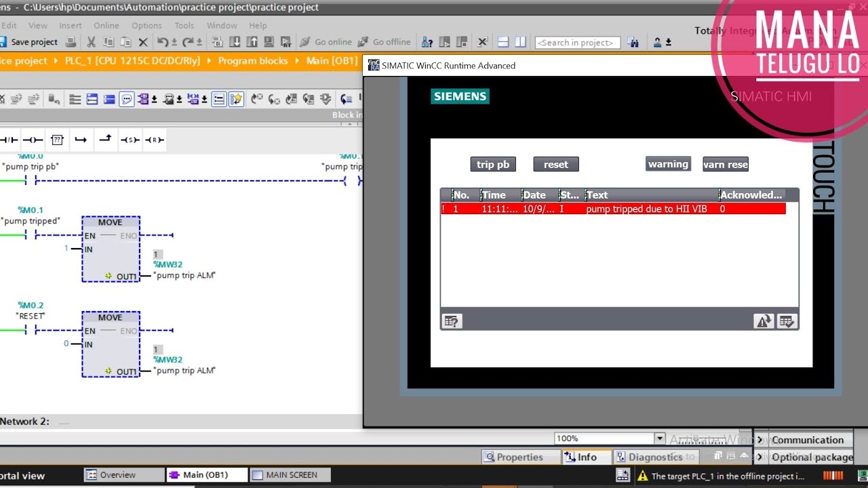Insert an open branch from favorites
Image resolution: width=868 pixels, height=488 pixels.
pos(81,140)
